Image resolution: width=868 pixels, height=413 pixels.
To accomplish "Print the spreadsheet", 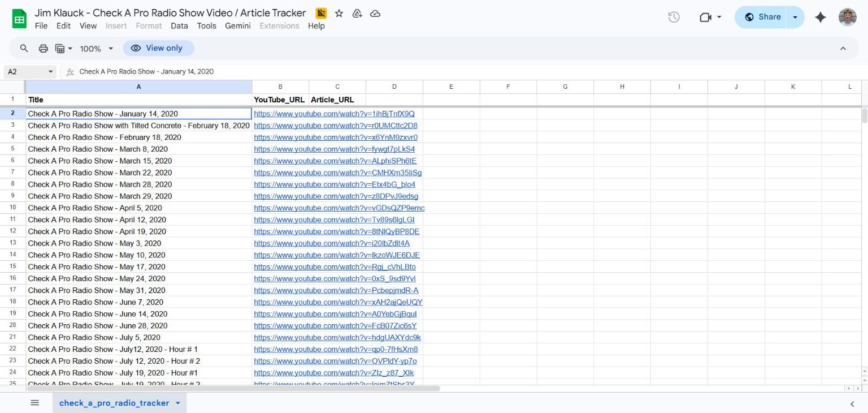I will point(43,48).
